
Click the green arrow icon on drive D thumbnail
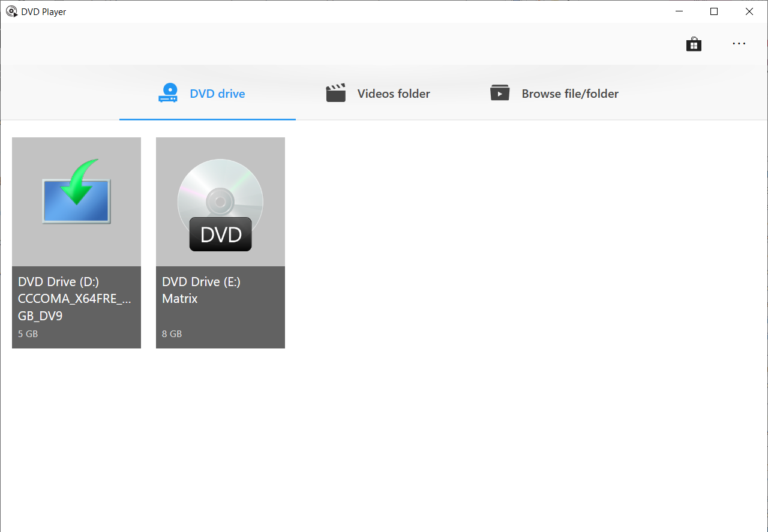tap(76, 191)
